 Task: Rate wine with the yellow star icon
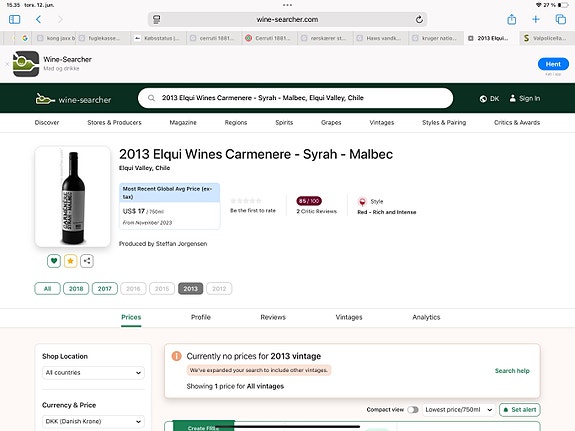(x=70, y=261)
